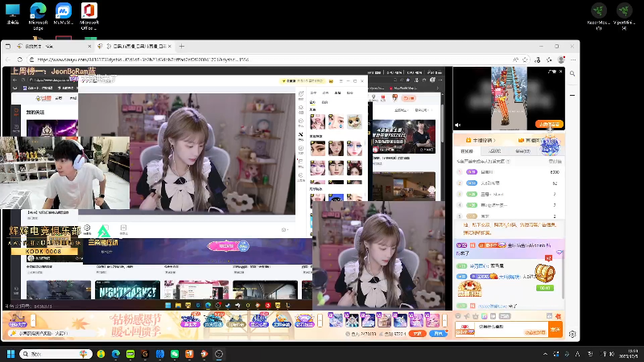Close the first browser tab
The image size is (644, 362).
89,47
